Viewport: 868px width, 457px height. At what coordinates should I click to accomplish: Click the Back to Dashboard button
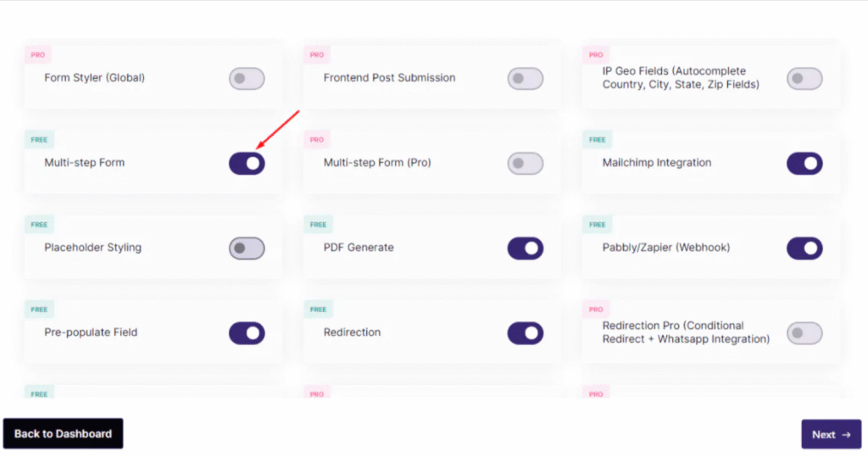63,434
